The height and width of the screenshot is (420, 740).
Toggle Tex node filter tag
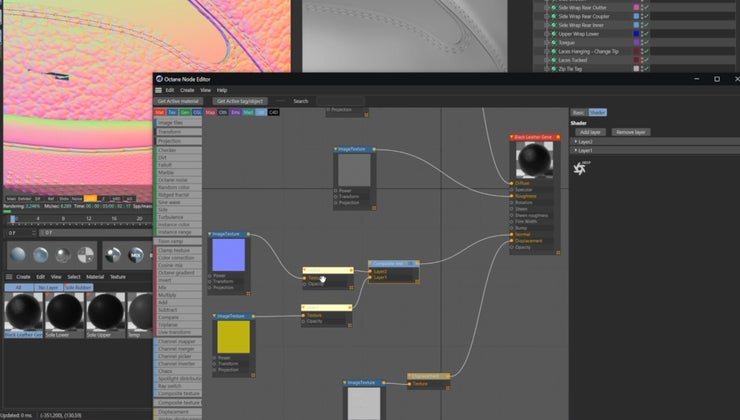172,112
